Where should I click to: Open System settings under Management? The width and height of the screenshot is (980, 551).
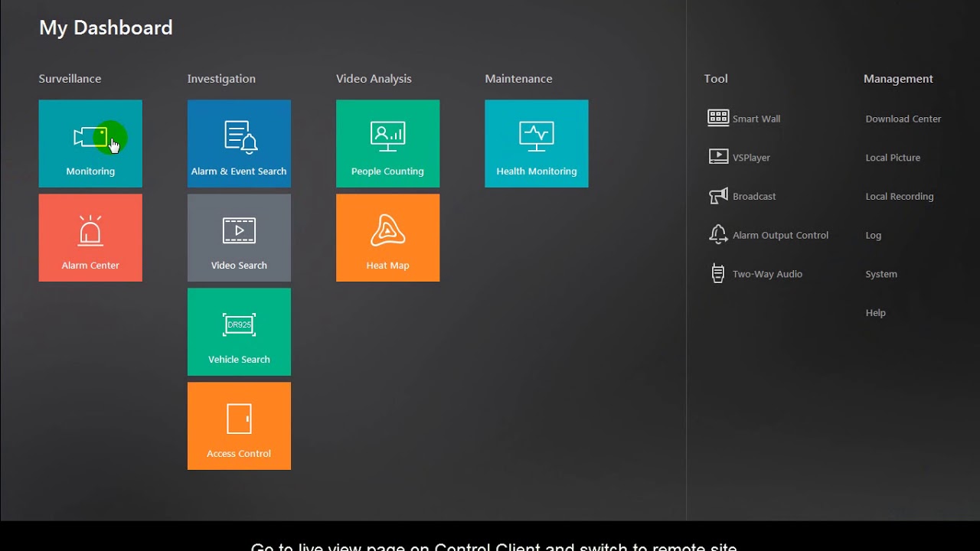point(881,274)
